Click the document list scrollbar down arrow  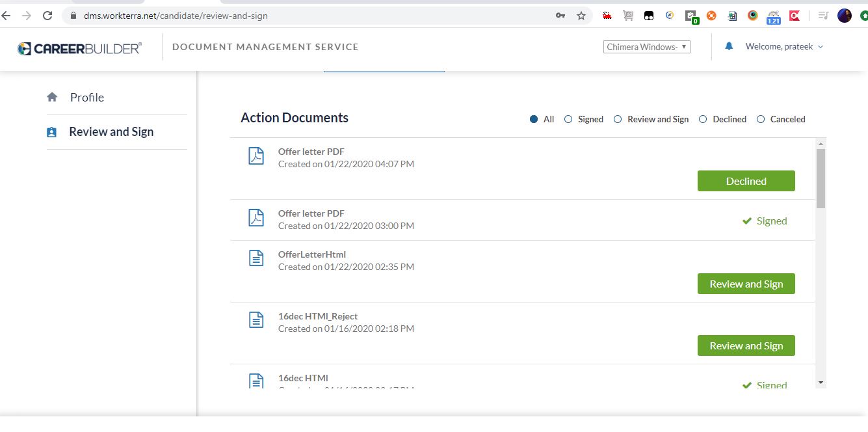coord(821,383)
